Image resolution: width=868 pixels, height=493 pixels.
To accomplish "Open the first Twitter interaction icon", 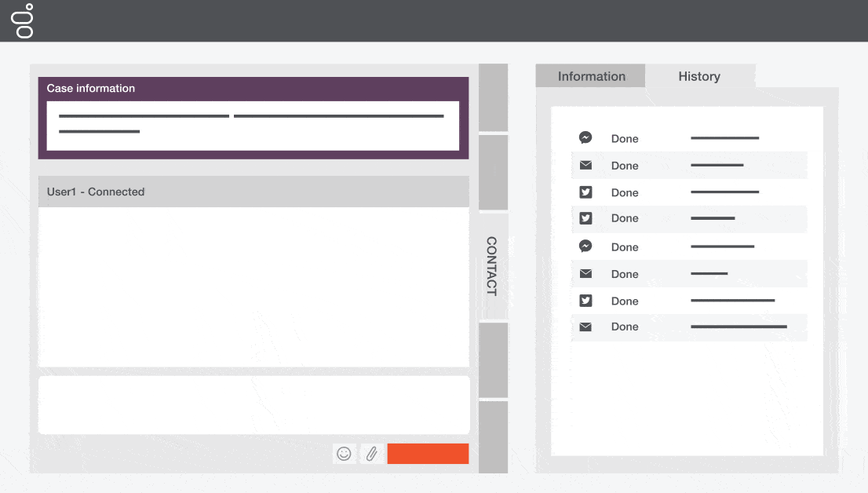I will click(x=585, y=192).
